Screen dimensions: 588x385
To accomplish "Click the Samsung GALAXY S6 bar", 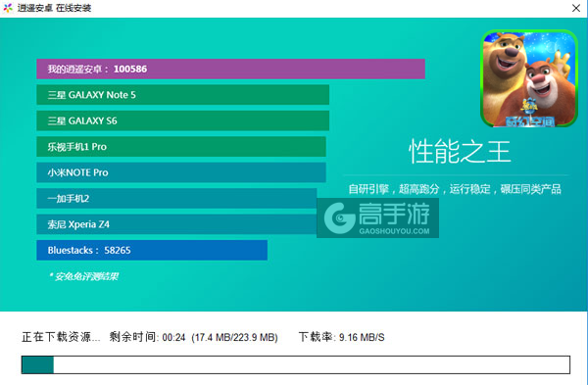I will [x=182, y=120].
